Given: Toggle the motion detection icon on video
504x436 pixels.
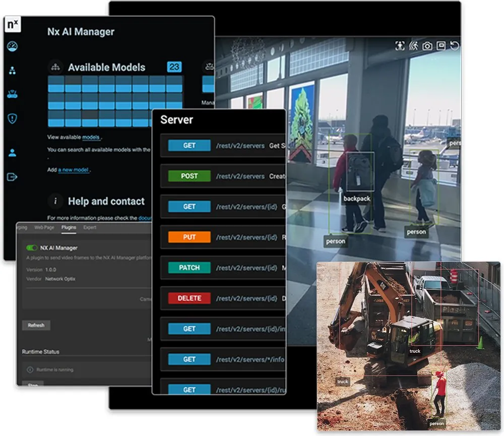Looking at the screenshot, I should (413, 46).
